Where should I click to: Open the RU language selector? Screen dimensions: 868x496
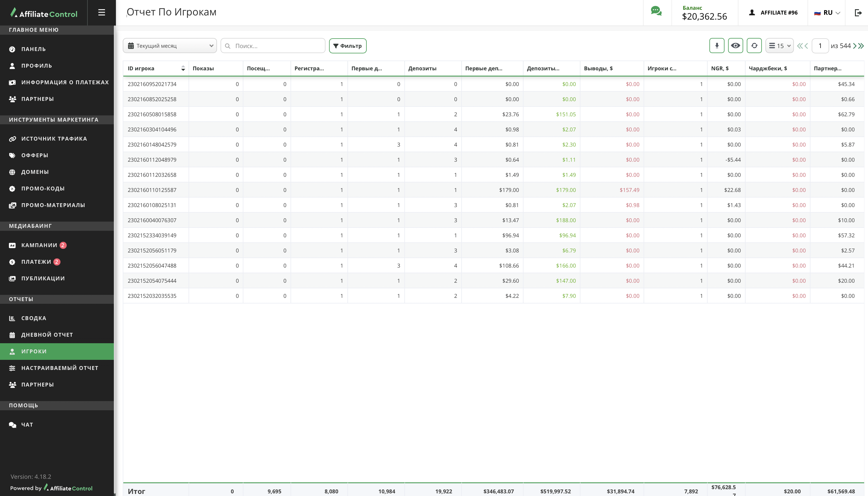(x=827, y=12)
